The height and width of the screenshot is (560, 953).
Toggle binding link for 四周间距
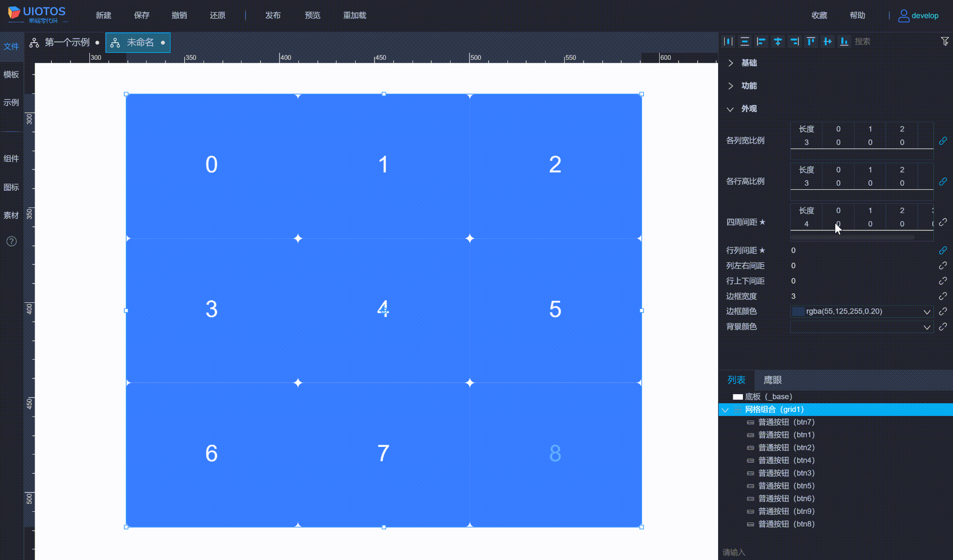(x=943, y=222)
